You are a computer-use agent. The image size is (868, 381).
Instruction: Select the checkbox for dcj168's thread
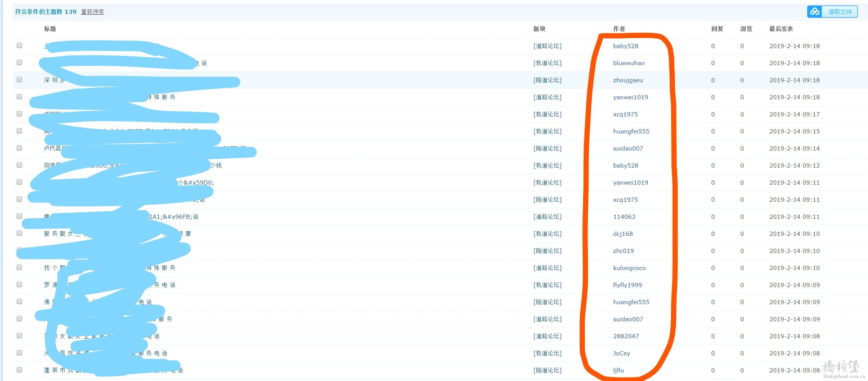pos(19,233)
